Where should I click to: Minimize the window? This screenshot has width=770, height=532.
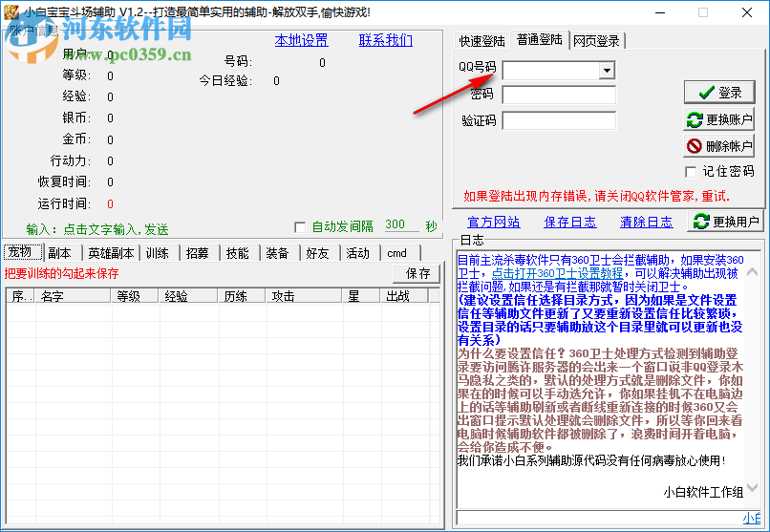tap(659, 12)
